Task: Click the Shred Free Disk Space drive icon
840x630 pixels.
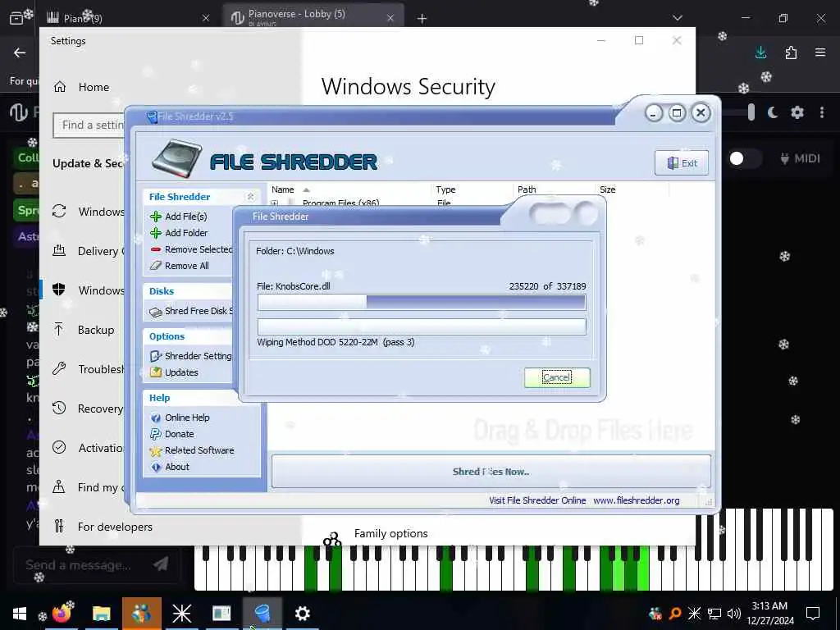Action: (x=156, y=312)
